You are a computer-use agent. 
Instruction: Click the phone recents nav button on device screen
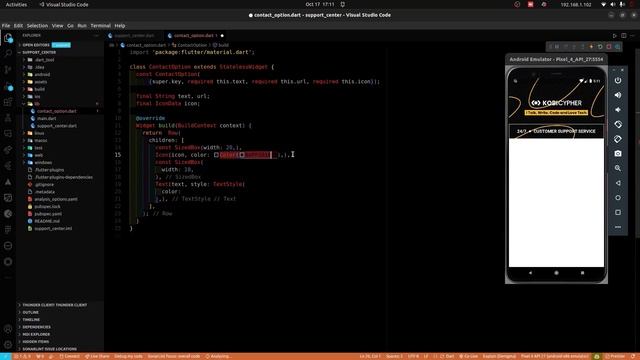coord(582,273)
